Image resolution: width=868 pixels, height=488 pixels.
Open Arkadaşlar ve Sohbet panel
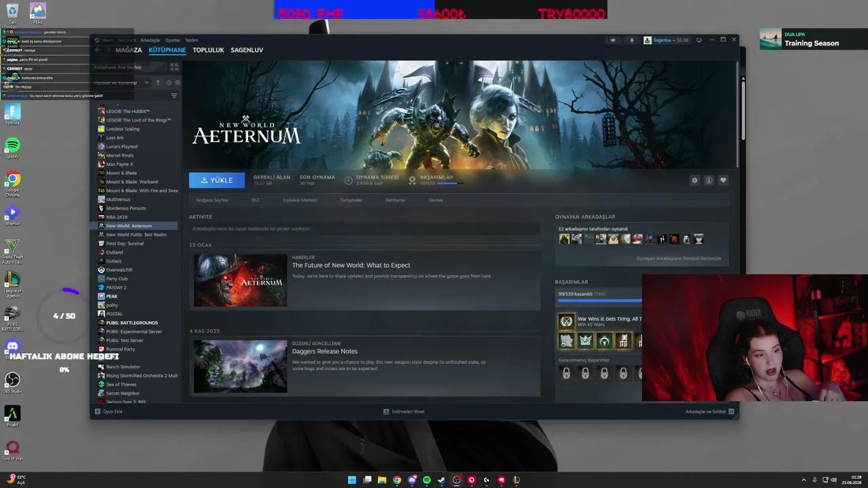[710, 411]
